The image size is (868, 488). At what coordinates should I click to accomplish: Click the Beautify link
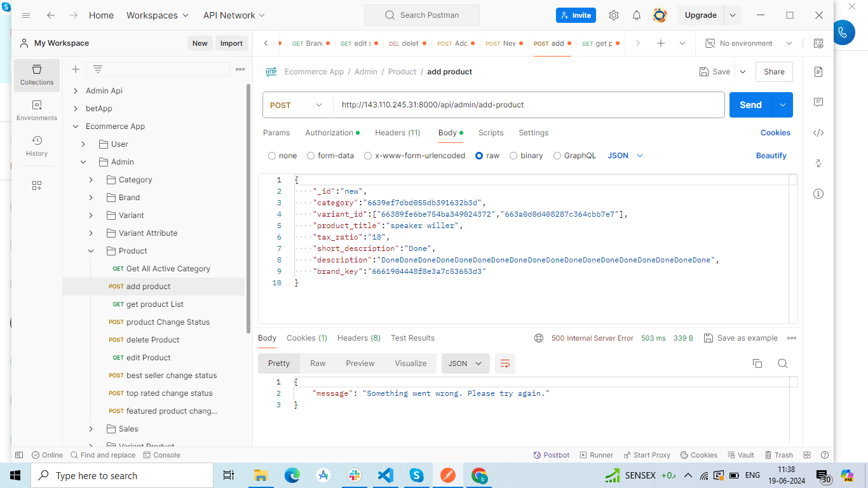pos(771,156)
